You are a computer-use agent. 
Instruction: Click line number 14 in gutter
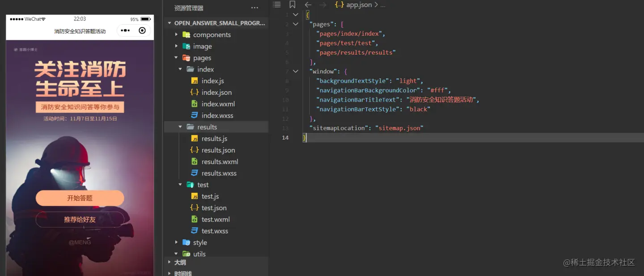coord(285,137)
